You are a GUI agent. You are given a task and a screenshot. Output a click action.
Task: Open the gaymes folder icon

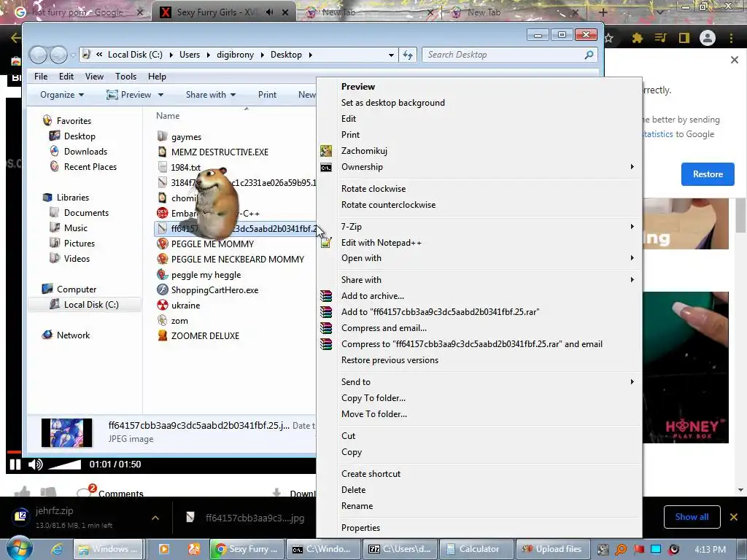[x=163, y=136]
